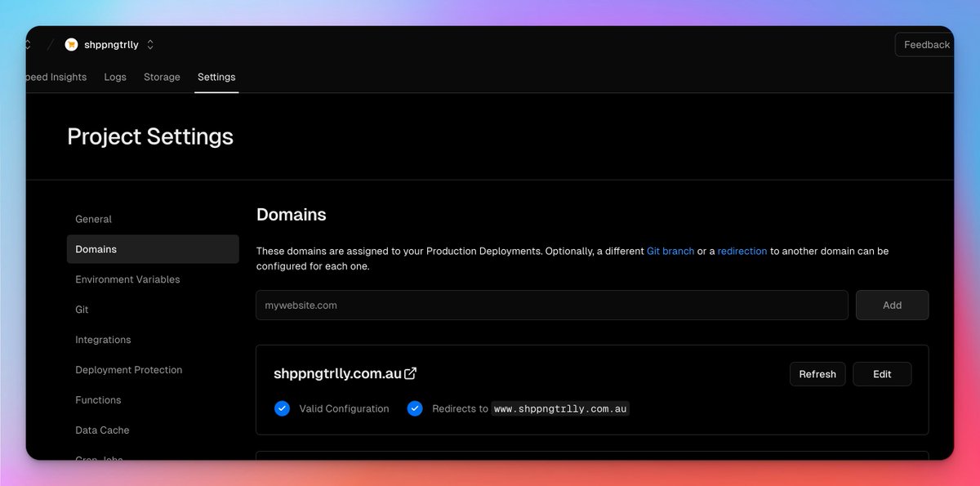Follow the redirection link
The width and height of the screenshot is (980, 486).
coord(742,251)
